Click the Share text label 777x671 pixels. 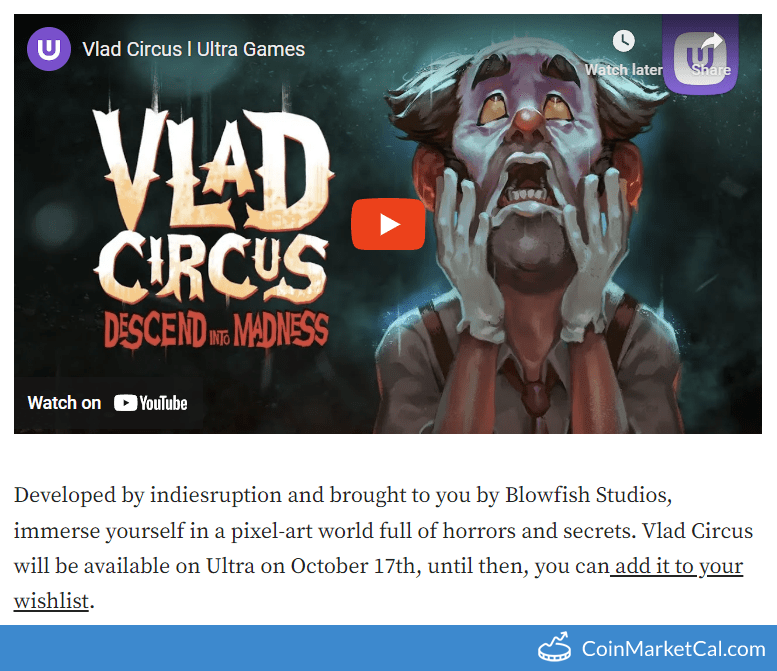[711, 70]
